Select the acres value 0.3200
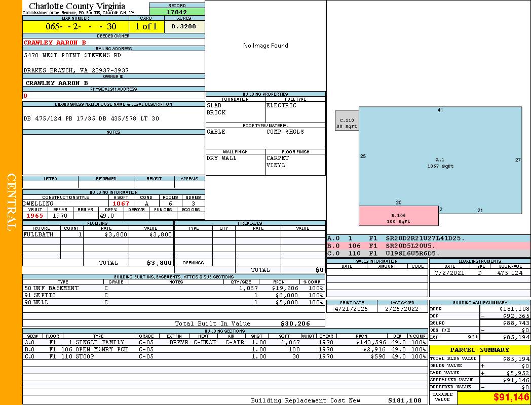Image resolution: width=532 pixels, height=405 pixels. coord(184,26)
